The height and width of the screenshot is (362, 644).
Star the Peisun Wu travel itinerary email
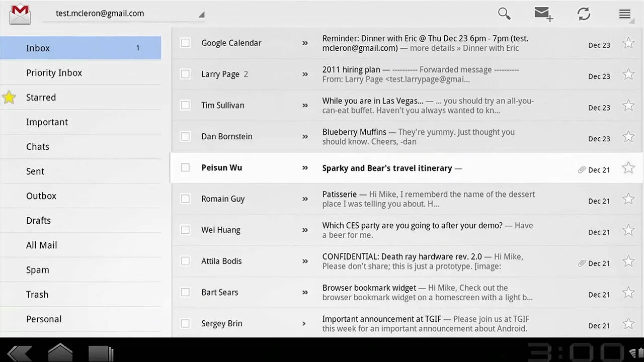click(x=628, y=168)
